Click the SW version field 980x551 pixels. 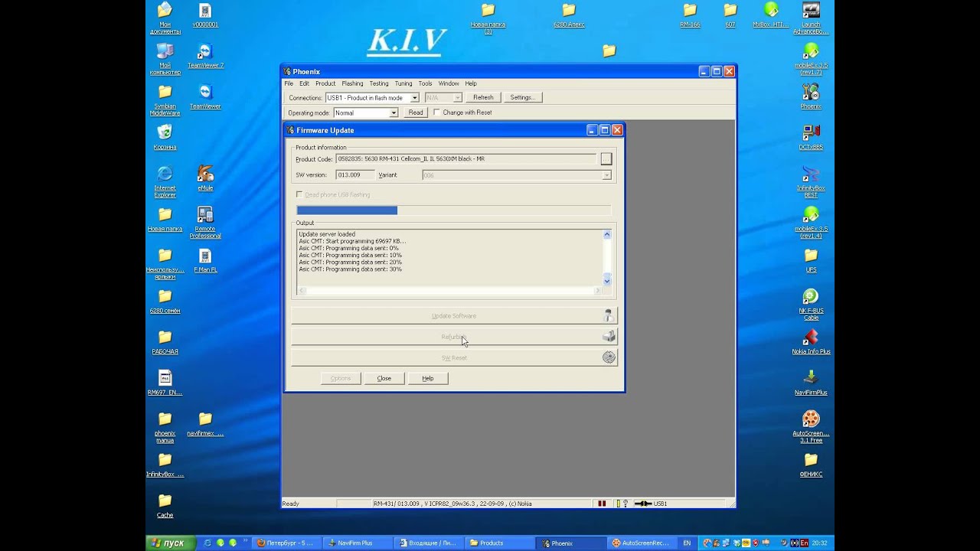point(354,175)
